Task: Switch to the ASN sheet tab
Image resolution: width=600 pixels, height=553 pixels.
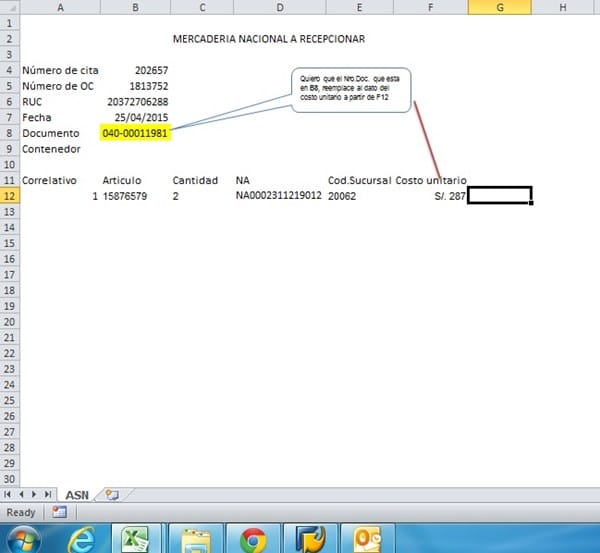Action: coord(77,495)
